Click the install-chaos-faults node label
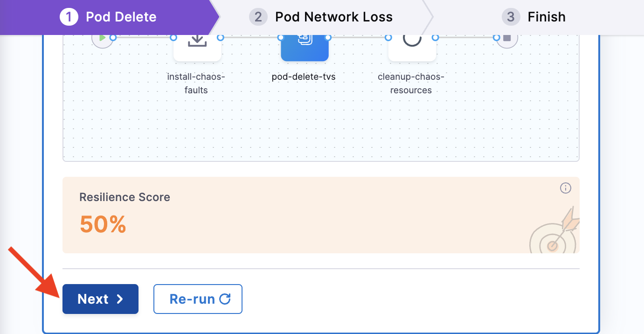Viewport: 644px width, 334px height. (196, 83)
